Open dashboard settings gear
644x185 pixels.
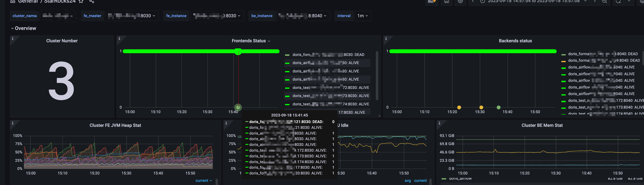pyautogui.click(x=460, y=2)
